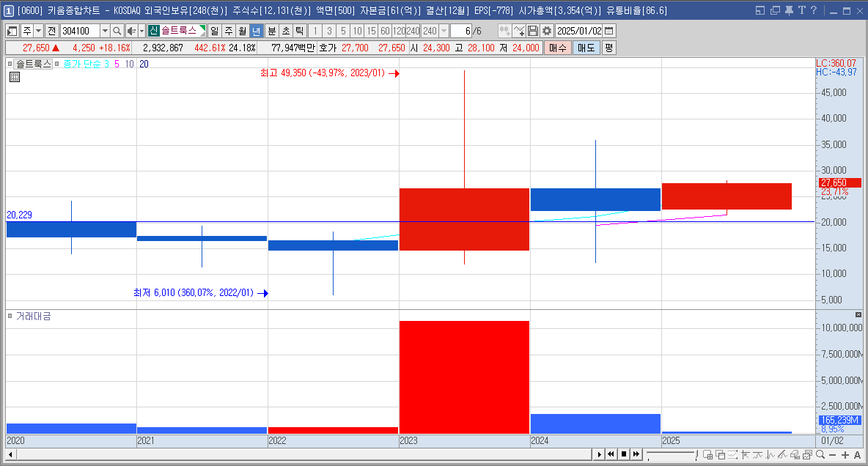Open the data table grid icon
This screenshot has height=466, width=868.
(x=15, y=77)
